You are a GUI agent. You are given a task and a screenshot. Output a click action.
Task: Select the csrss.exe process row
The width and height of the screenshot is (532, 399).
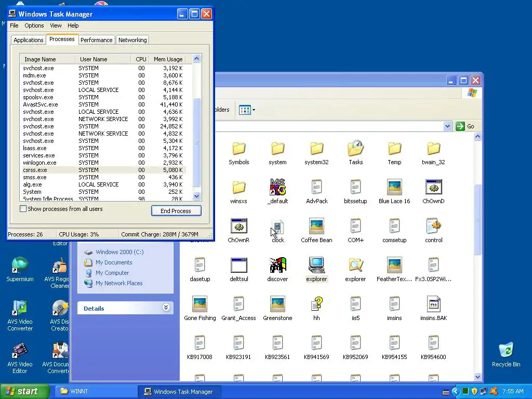click(103, 170)
